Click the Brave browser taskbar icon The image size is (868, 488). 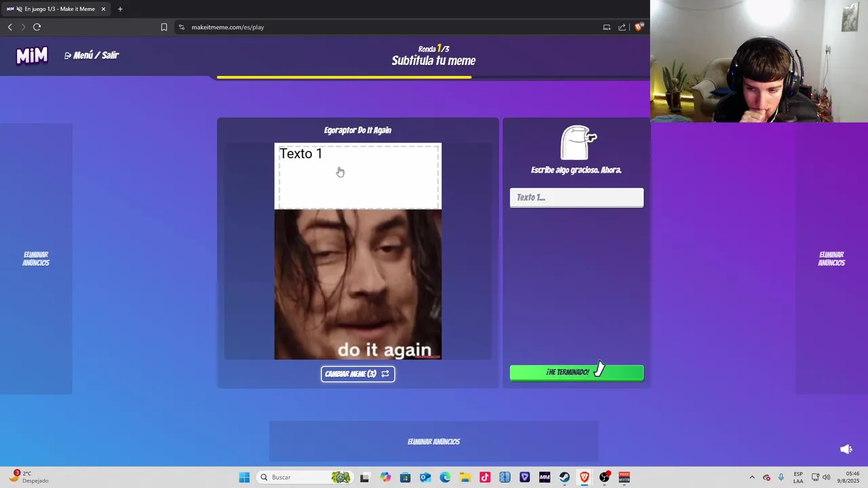coord(585,477)
